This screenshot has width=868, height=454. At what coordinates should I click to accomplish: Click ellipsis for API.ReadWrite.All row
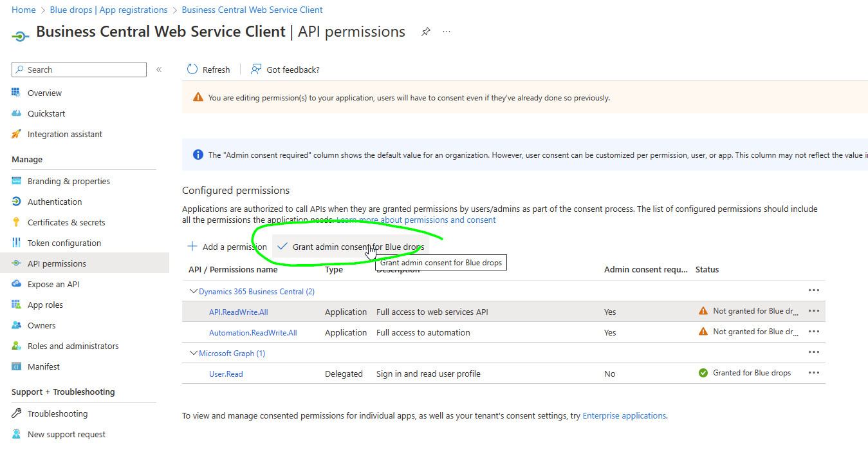[x=813, y=311]
